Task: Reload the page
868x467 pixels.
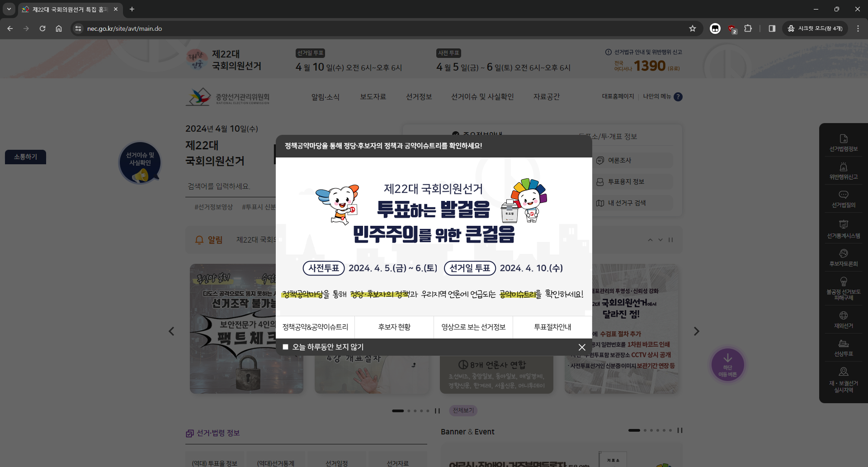Action: pos(42,29)
